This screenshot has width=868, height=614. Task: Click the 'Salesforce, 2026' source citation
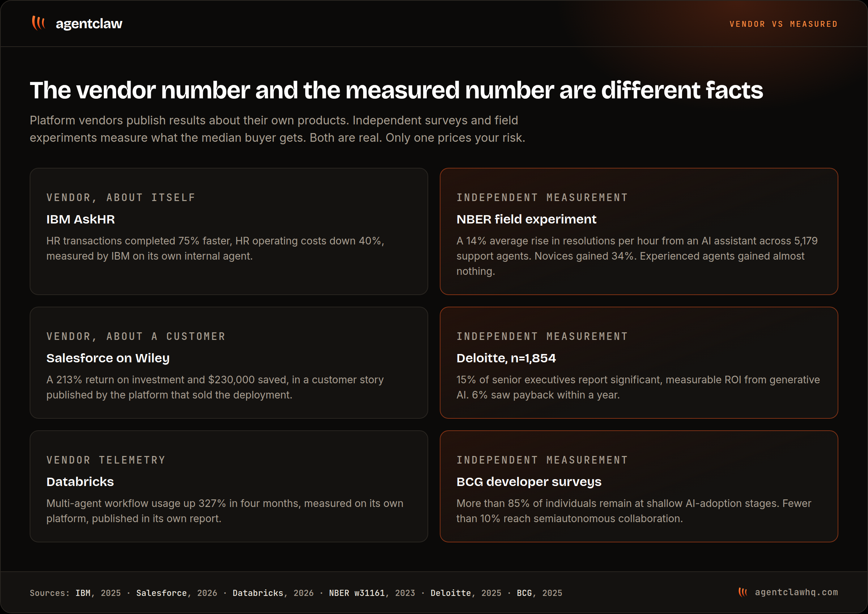pyautogui.click(x=176, y=593)
